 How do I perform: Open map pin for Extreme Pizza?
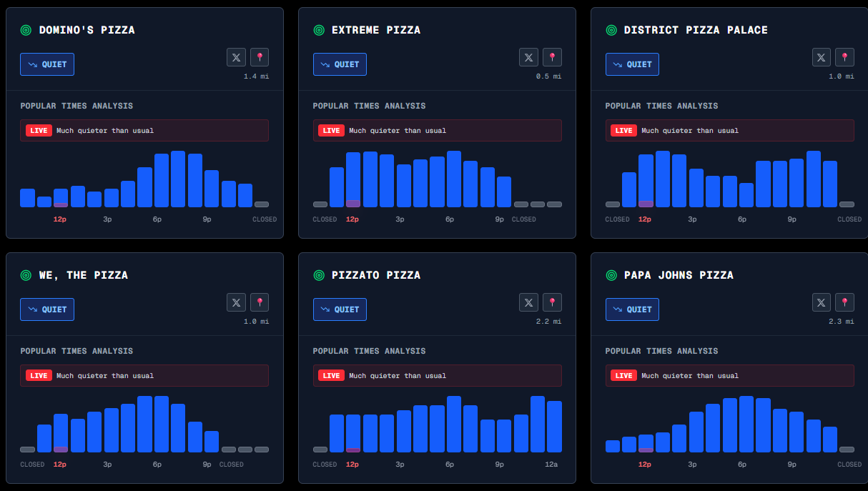pos(552,57)
